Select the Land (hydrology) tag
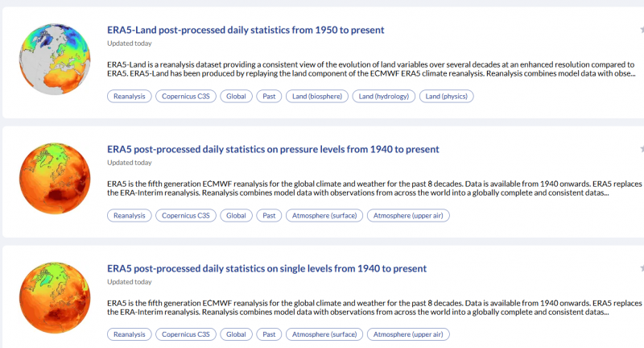 pyautogui.click(x=384, y=97)
